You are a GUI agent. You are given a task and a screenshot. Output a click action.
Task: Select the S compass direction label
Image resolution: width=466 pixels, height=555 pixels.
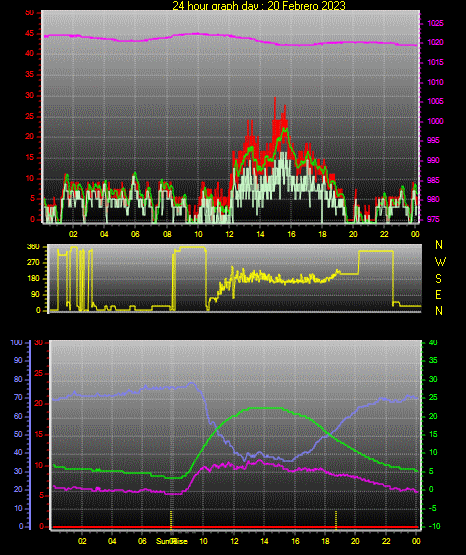tap(438, 279)
